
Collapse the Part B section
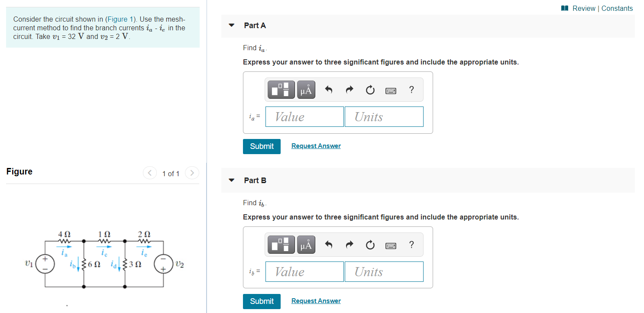click(x=231, y=181)
